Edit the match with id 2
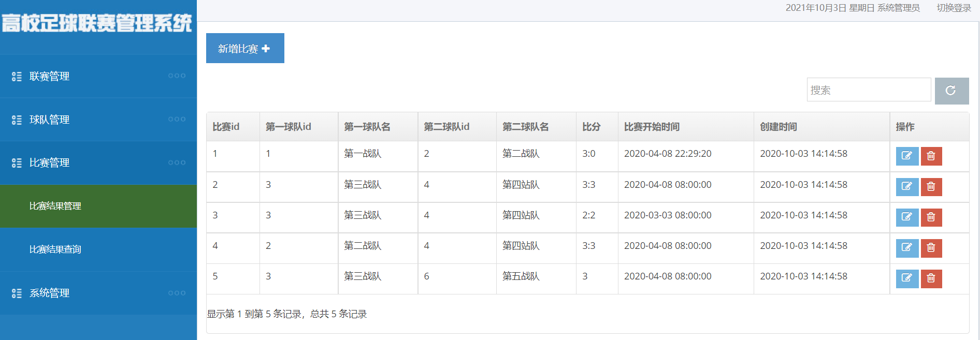The height and width of the screenshot is (340, 980). point(907,186)
